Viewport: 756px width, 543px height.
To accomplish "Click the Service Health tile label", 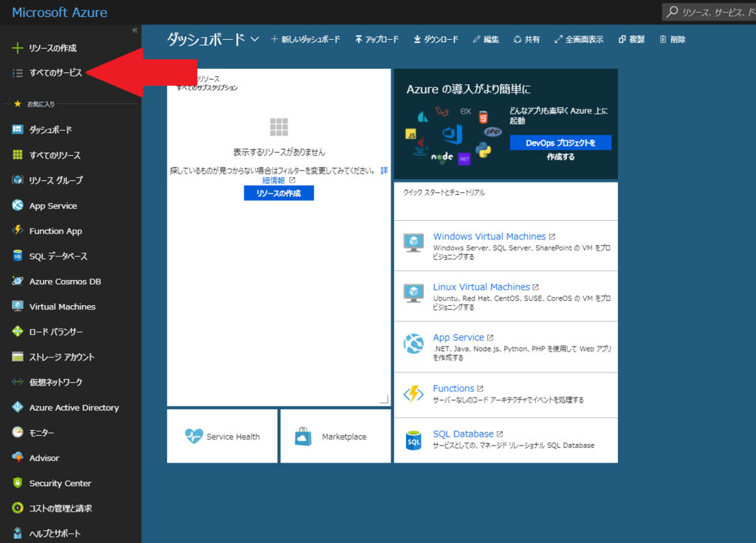I will point(233,437).
